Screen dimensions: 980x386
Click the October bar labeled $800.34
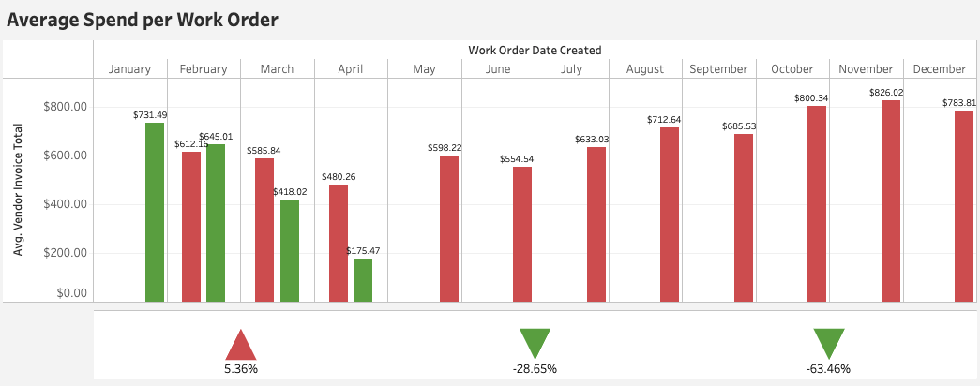(x=817, y=203)
